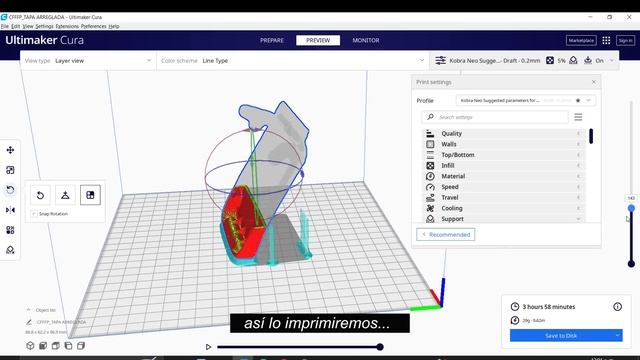This screenshot has width=640, height=360.
Task: Switch to front view icon
Action: point(43,346)
